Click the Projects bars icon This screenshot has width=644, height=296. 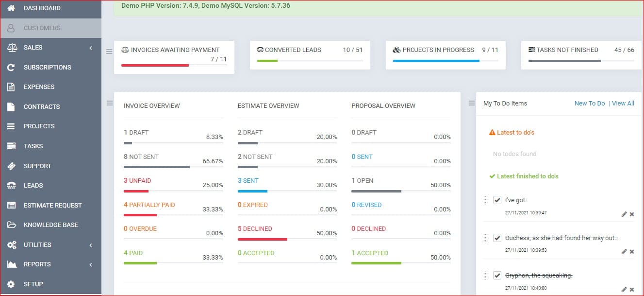[11, 126]
